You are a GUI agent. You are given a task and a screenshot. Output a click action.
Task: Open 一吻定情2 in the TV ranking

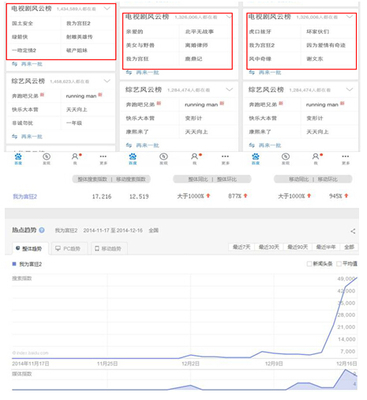pos(24,50)
